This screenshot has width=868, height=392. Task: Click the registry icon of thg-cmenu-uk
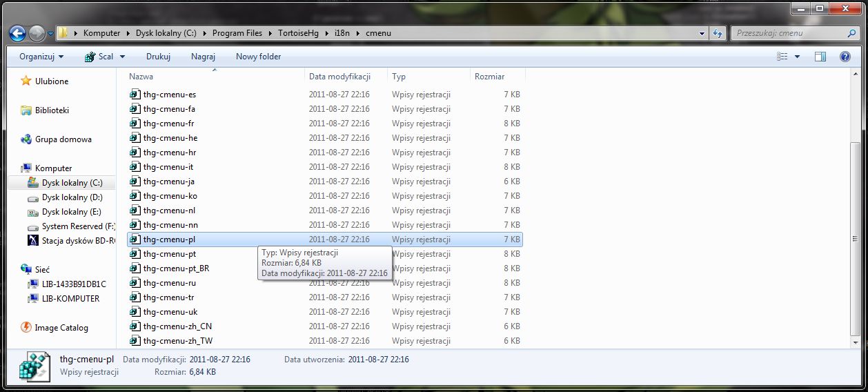pyautogui.click(x=135, y=312)
